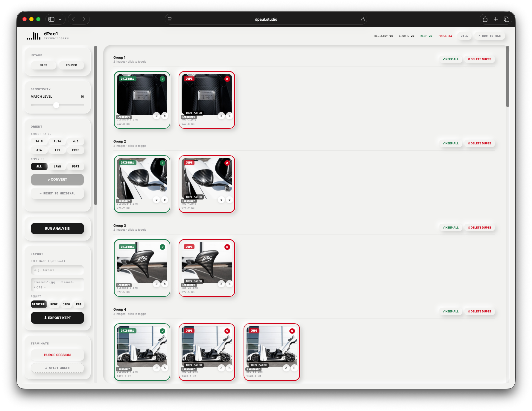Rotate Group 1 dupe counterclockwise

coord(221,116)
